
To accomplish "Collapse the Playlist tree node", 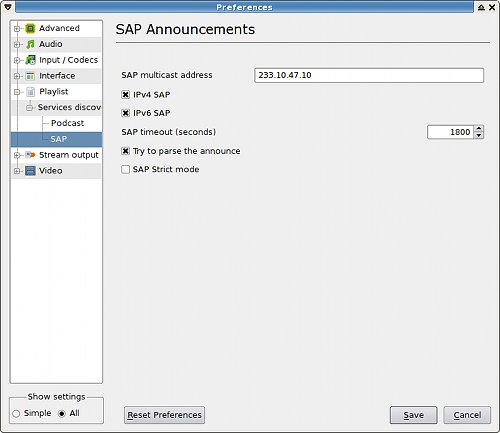I will [x=17, y=92].
